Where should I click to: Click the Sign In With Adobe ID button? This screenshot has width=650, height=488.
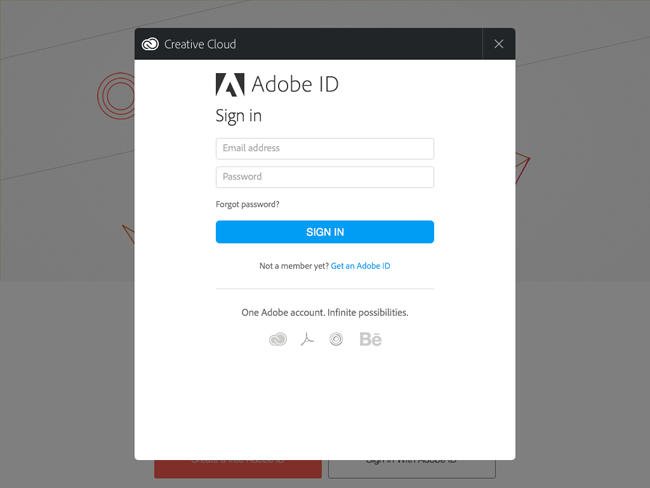[412, 468]
